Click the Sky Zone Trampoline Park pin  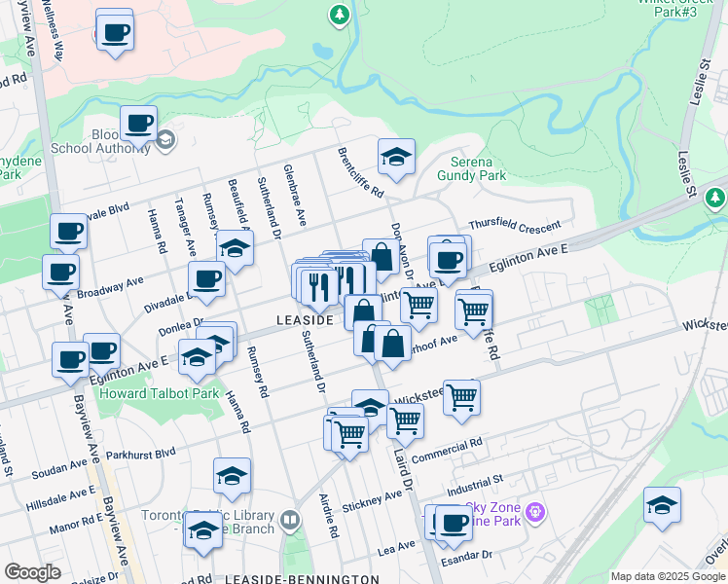(x=533, y=511)
